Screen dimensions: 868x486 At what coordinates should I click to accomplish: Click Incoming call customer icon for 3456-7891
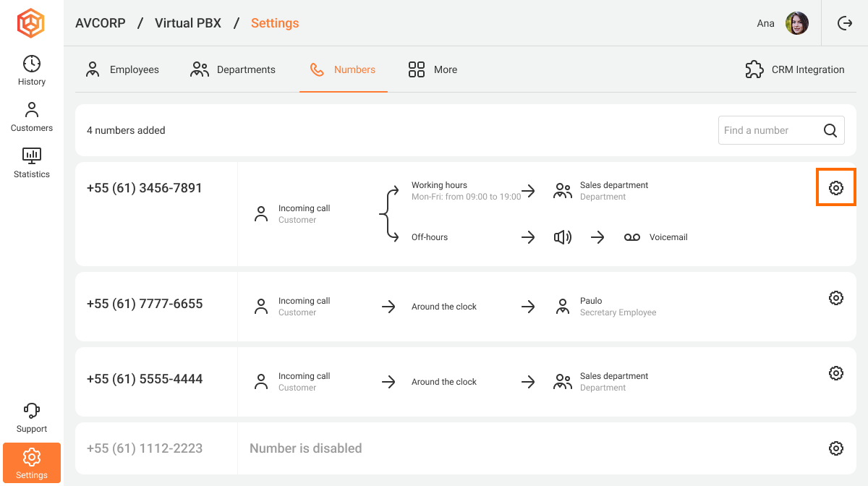[261, 214]
